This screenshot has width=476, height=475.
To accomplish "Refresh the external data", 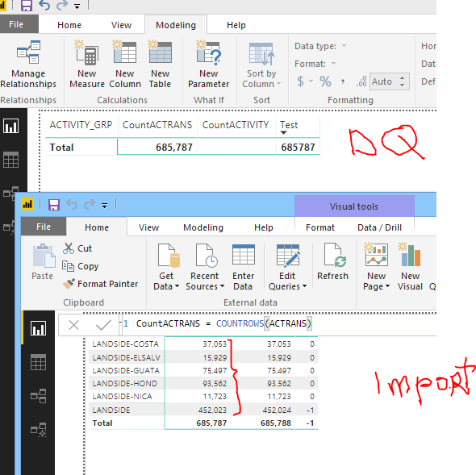I will pyautogui.click(x=332, y=261).
